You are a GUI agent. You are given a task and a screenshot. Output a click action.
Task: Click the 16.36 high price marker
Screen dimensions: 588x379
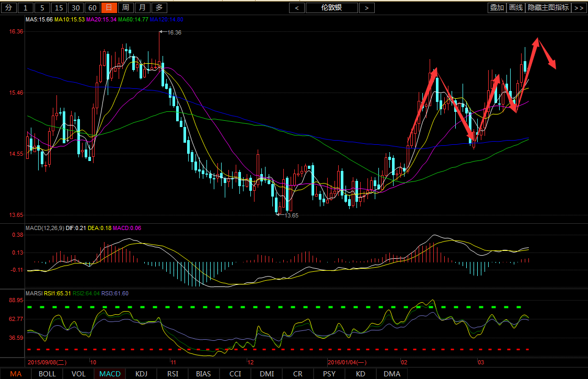click(174, 32)
